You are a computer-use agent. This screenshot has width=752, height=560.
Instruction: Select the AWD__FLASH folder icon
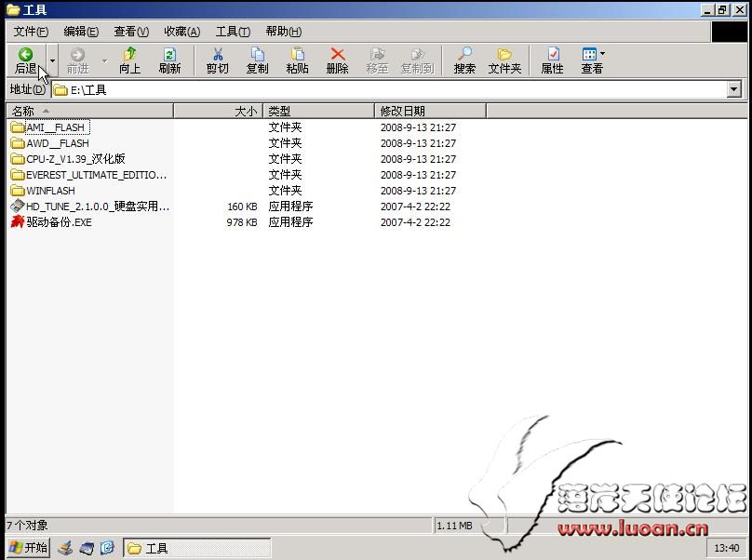click(x=18, y=143)
